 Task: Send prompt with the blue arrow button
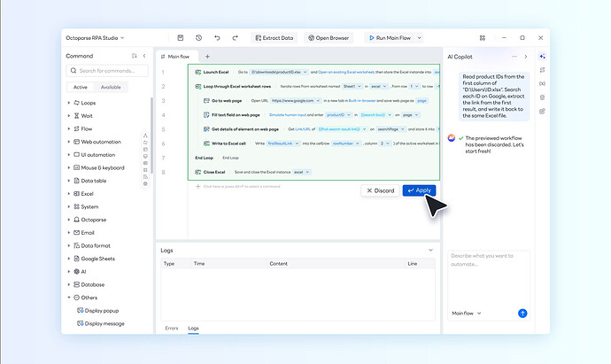(x=522, y=314)
